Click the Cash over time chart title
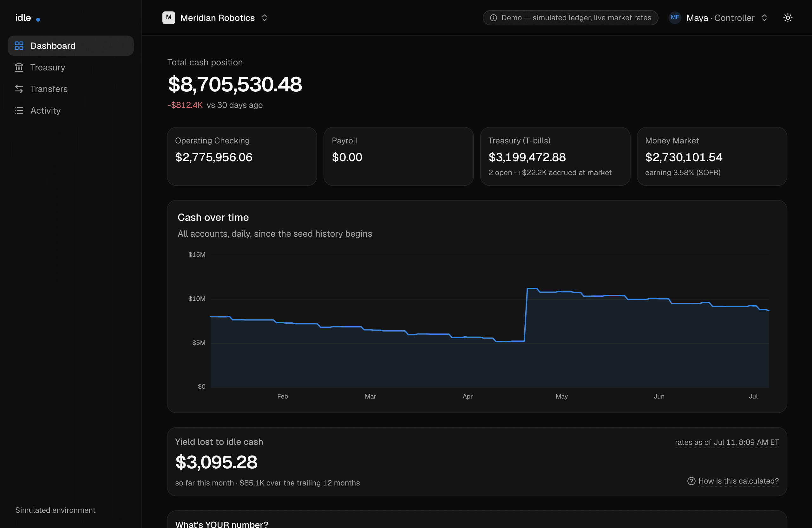Image resolution: width=812 pixels, height=528 pixels. tap(213, 217)
